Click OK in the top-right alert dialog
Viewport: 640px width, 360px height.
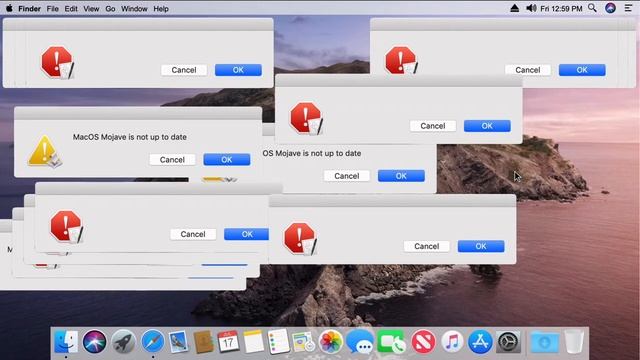[582, 70]
